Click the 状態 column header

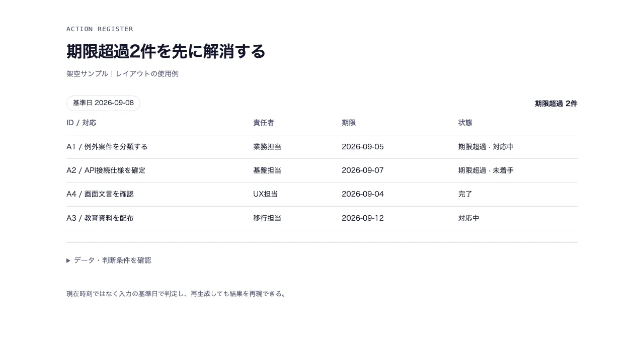465,123
